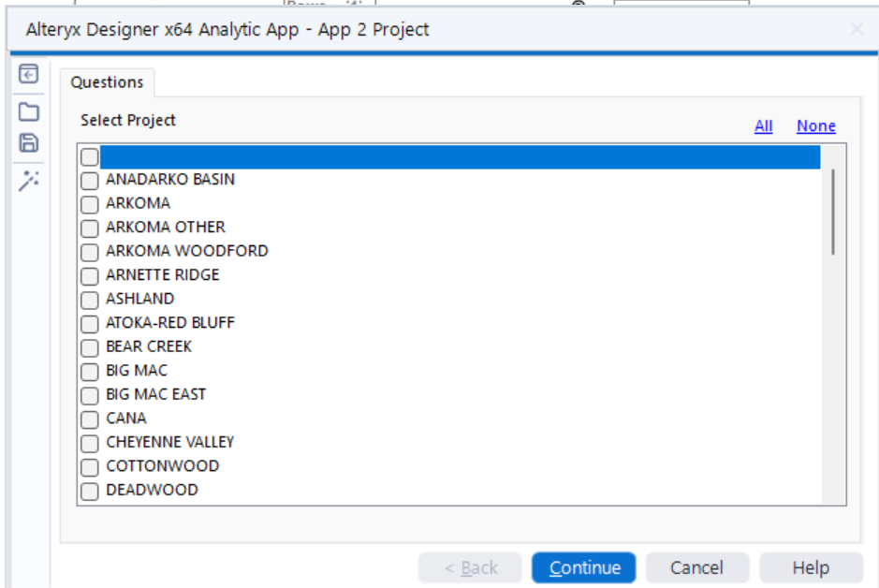879x588 pixels.
Task: Click the Back navigation button
Action: 470,567
